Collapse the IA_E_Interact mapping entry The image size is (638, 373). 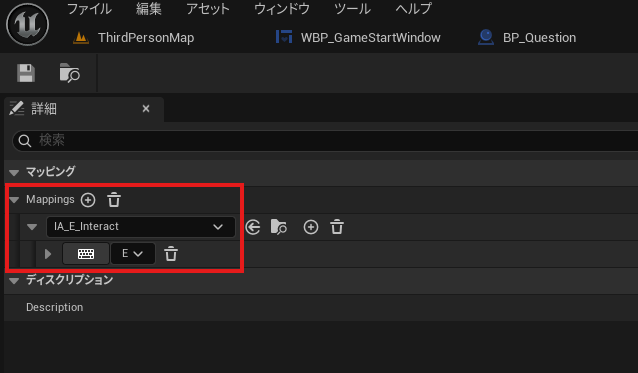[32, 227]
